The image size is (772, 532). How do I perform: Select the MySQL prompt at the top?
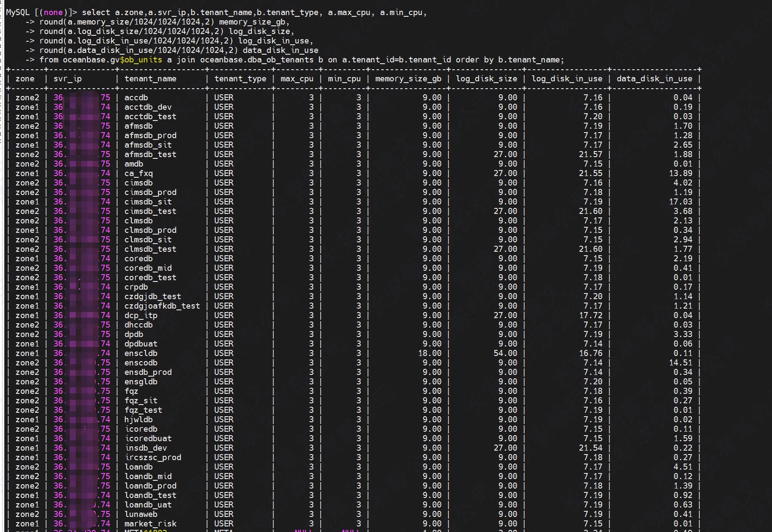[41, 12]
